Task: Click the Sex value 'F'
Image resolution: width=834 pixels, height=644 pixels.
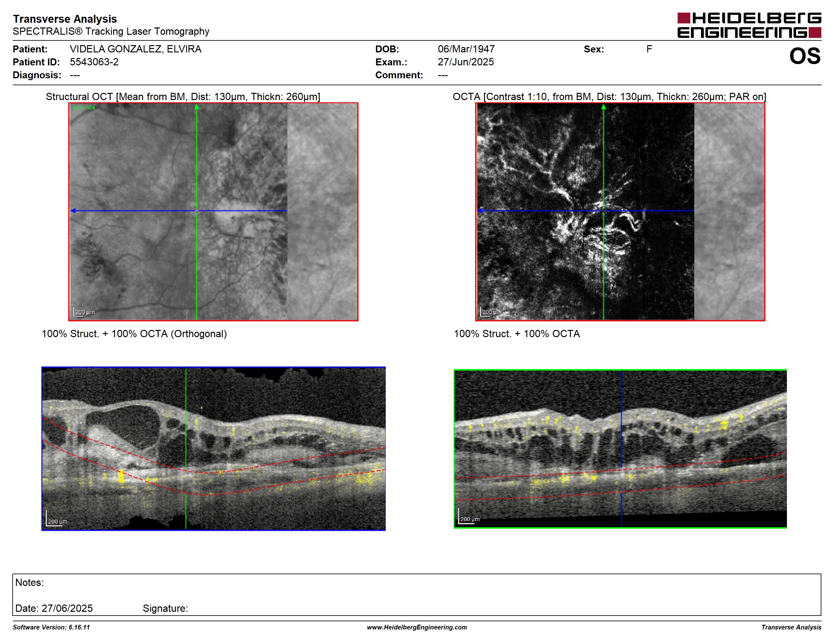Action: [x=649, y=49]
